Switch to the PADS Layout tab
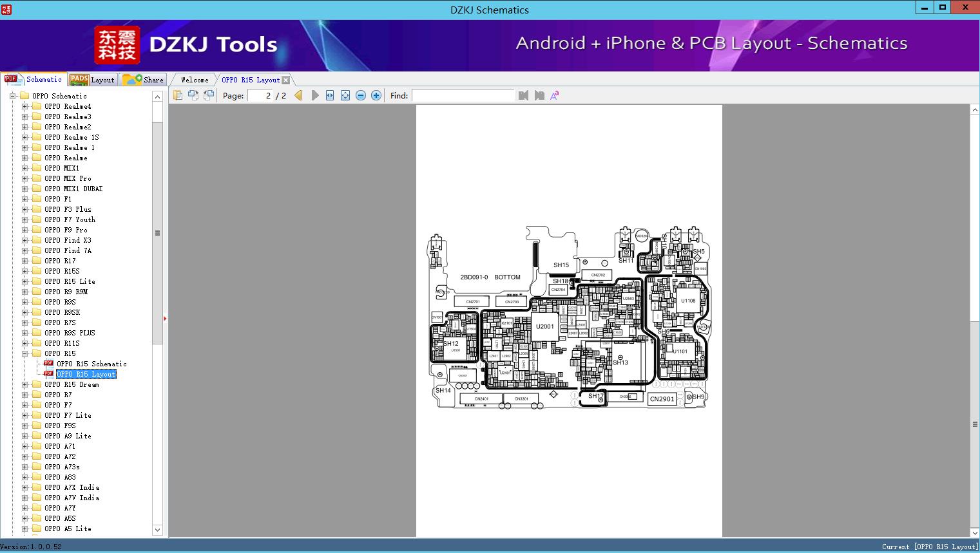This screenshot has width=980, height=553. pos(92,80)
